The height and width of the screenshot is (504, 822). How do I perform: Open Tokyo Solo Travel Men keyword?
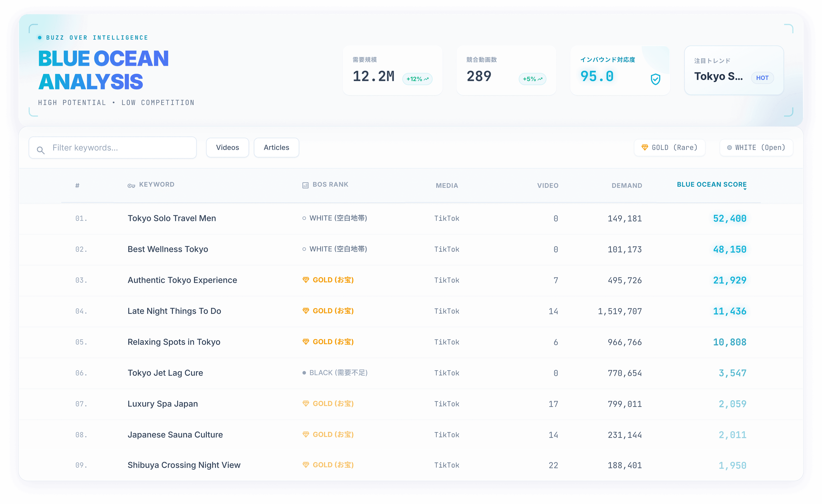(171, 218)
